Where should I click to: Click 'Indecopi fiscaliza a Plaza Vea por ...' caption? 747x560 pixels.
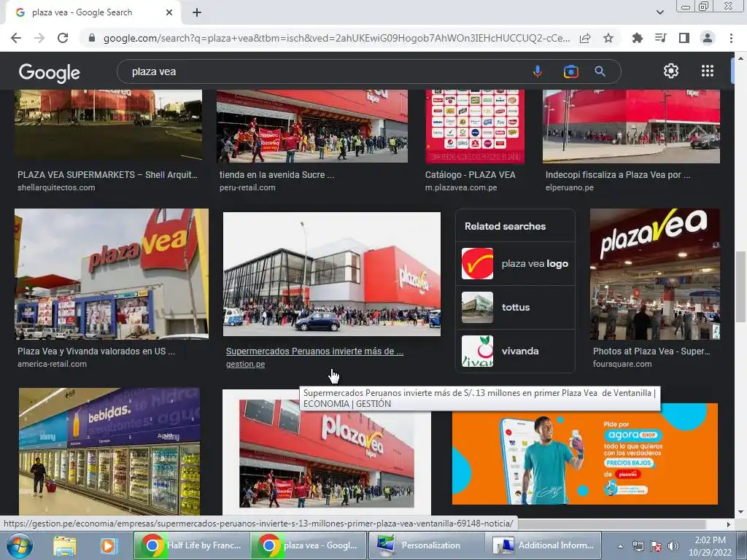(618, 175)
